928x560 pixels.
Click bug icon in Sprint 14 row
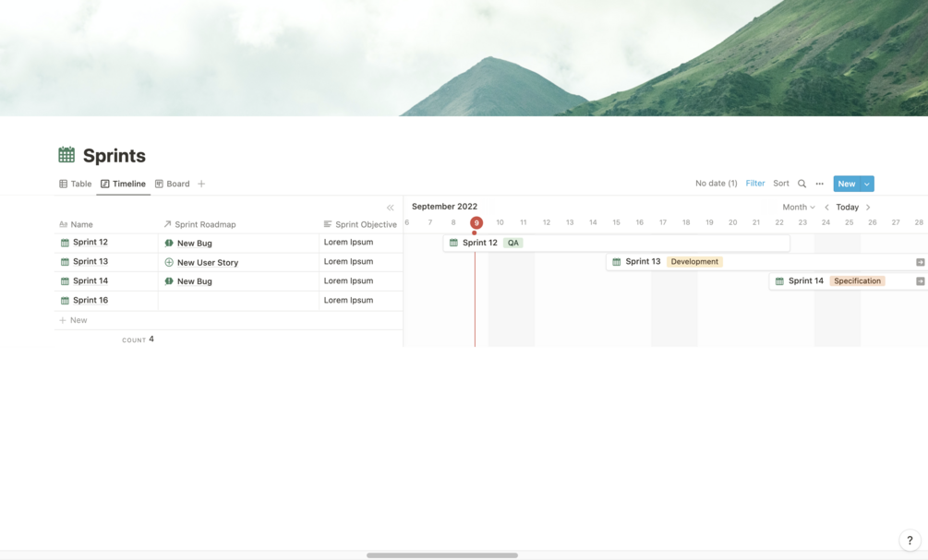coord(169,280)
